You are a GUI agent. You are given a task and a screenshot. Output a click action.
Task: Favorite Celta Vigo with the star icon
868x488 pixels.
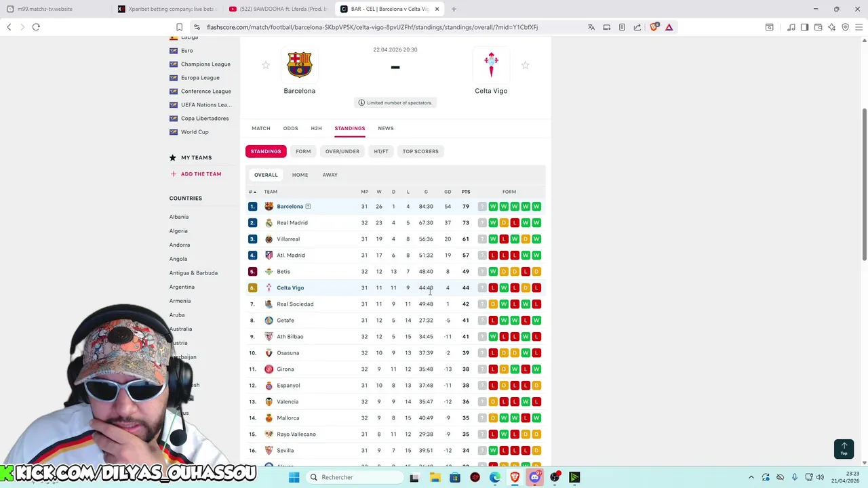point(525,65)
